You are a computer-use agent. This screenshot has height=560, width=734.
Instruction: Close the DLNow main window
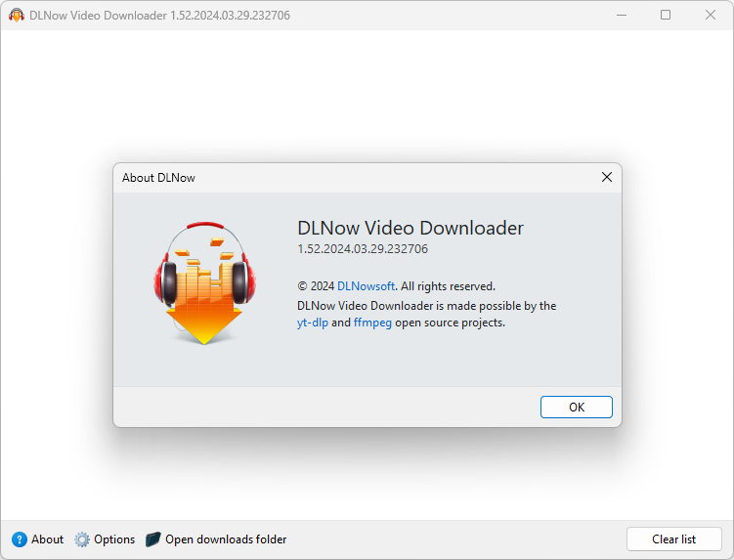coord(711,15)
